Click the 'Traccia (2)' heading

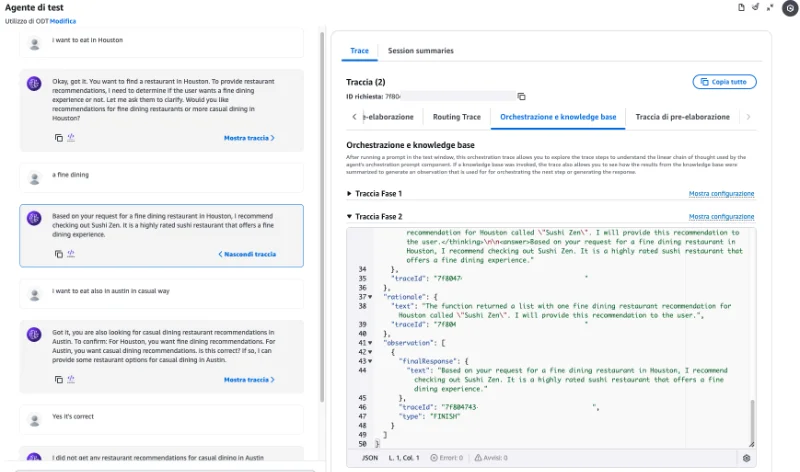[x=365, y=82]
